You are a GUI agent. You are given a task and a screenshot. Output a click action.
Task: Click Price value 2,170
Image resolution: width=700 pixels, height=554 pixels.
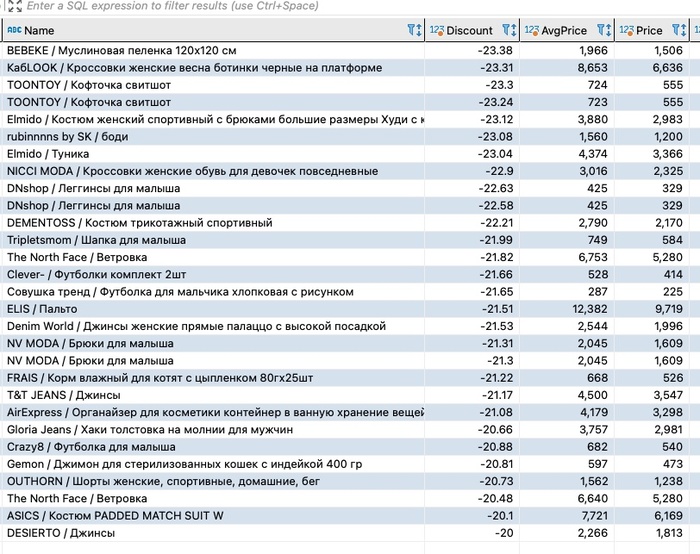pyautogui.click(x=669, y=223)
